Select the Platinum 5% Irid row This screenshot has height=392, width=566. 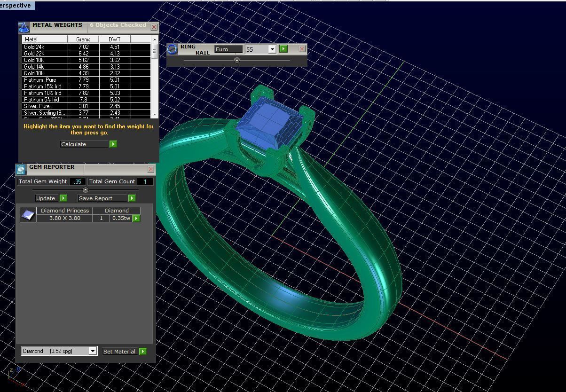tap(86, 100)
